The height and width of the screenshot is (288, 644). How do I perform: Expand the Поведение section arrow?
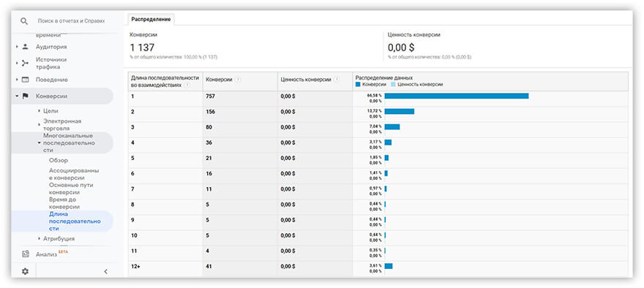tap(17, 80)
